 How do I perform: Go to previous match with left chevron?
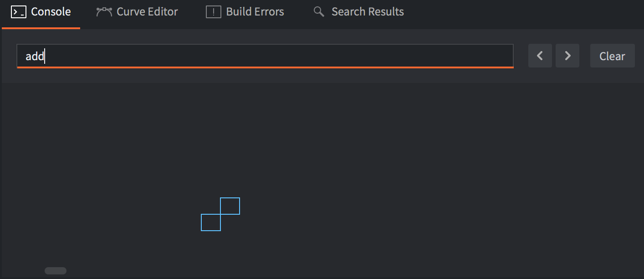(540, 56)
